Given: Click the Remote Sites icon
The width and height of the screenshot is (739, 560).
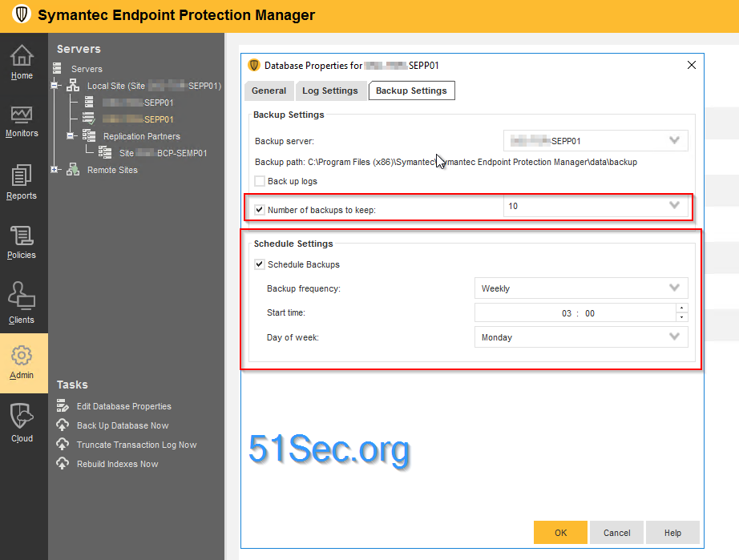Looking at the screenshot, I should coord(73,169).
